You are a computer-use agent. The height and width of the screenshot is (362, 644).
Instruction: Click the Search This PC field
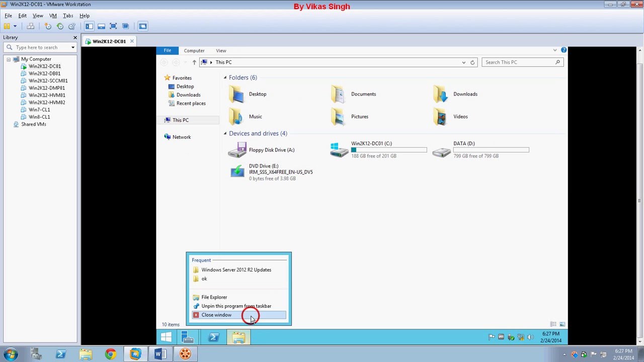tap(522, 62)
